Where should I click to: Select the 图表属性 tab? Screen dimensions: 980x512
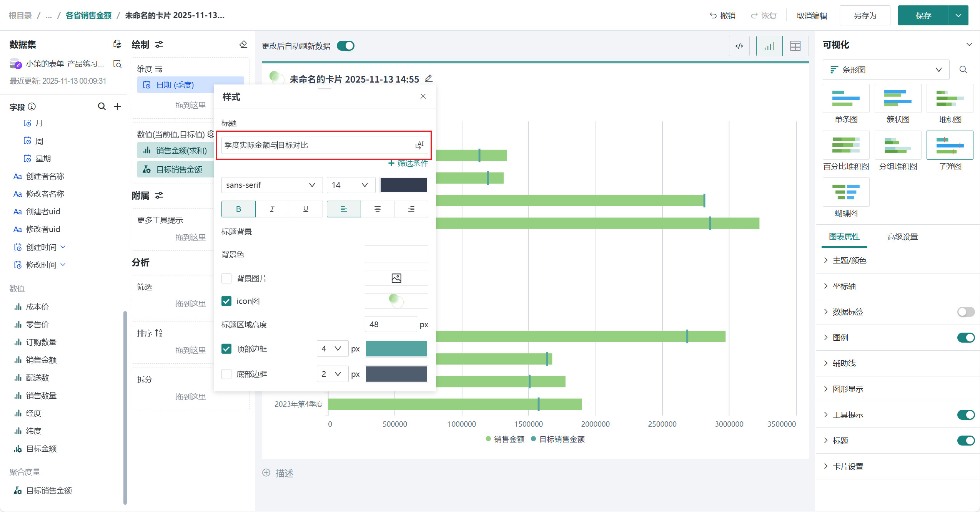pos(844,237)
